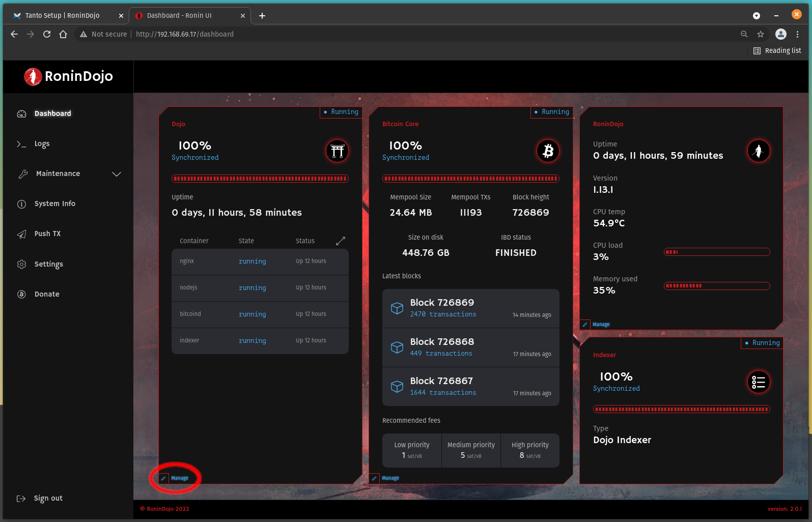Click the Sign out arrow icon
Image resolution: width=812 pixels, height=522 pixels.
pyautogui.click(x=21, y=499)
